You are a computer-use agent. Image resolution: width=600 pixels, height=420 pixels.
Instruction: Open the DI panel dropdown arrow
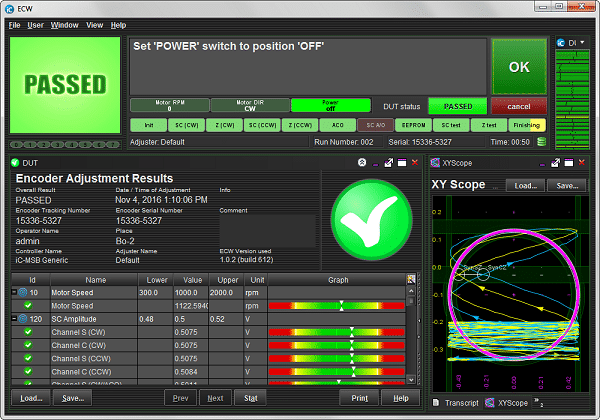coord(584,43)
